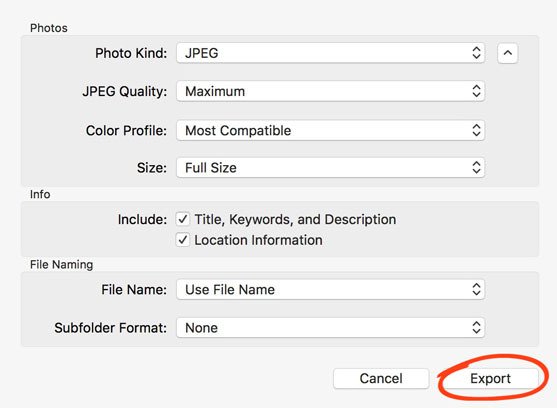Open the Photo Kind dropdown showing JPEG
557x408 pixels.
330,53
